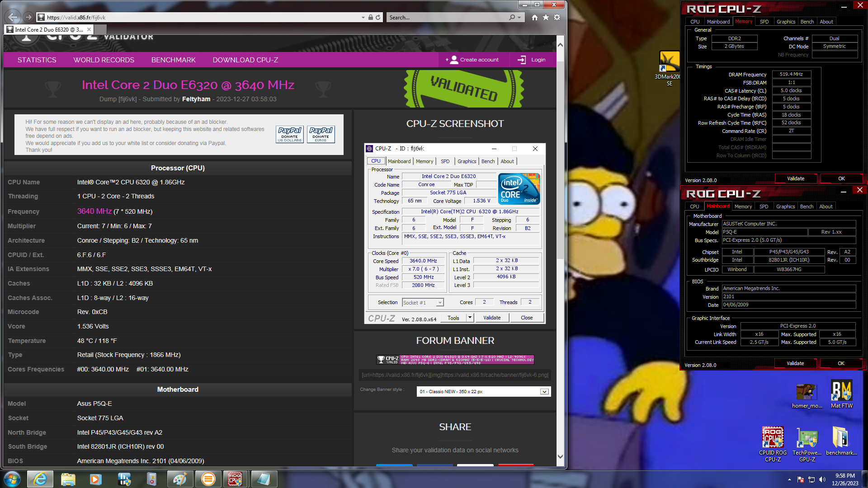
Task: Open the STATISTICS page link
Action: pos(37,60)
